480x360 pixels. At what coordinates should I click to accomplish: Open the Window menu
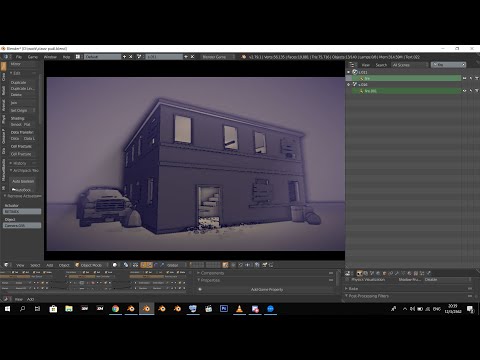coord(50,57)
